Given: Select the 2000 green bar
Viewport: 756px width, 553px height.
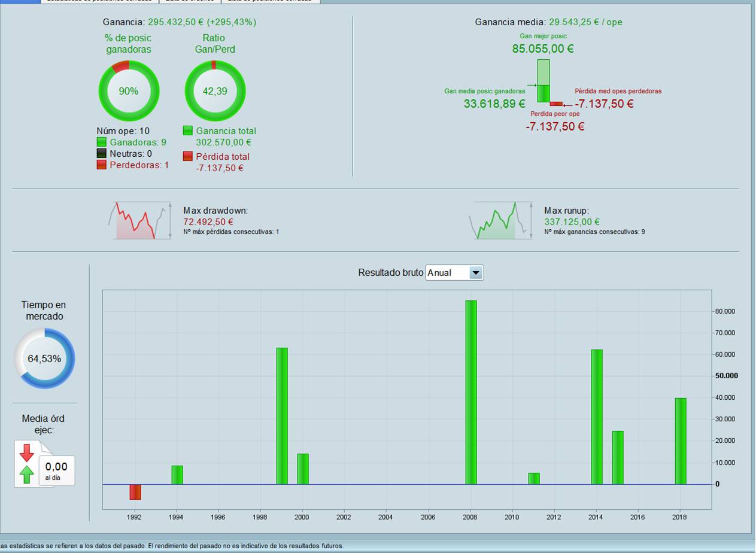Looking at the screenshot, I should [x=303, y=469].
